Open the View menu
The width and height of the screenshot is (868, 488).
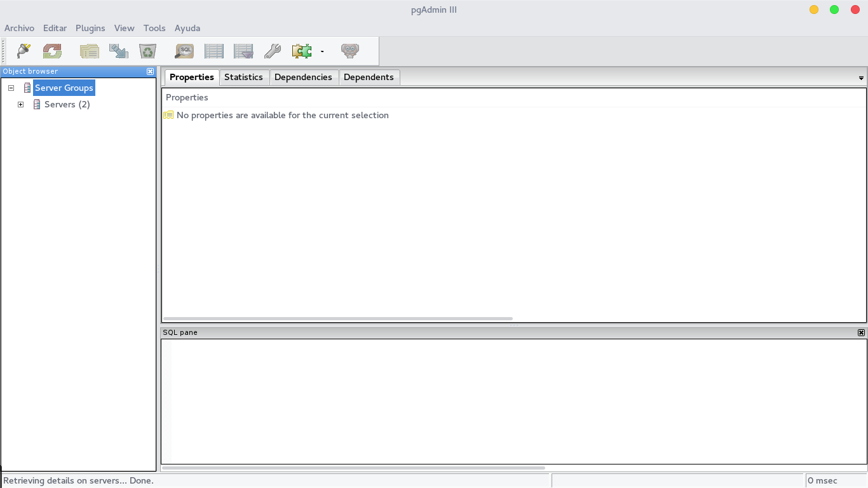pos(124,28)
